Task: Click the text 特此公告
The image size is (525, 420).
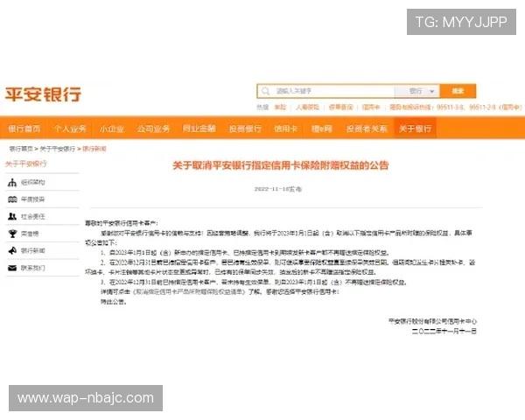Action: (114, 302)
